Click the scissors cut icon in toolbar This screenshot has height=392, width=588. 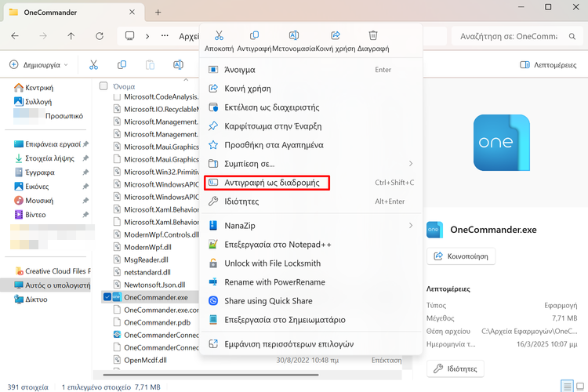pos(93,65)
